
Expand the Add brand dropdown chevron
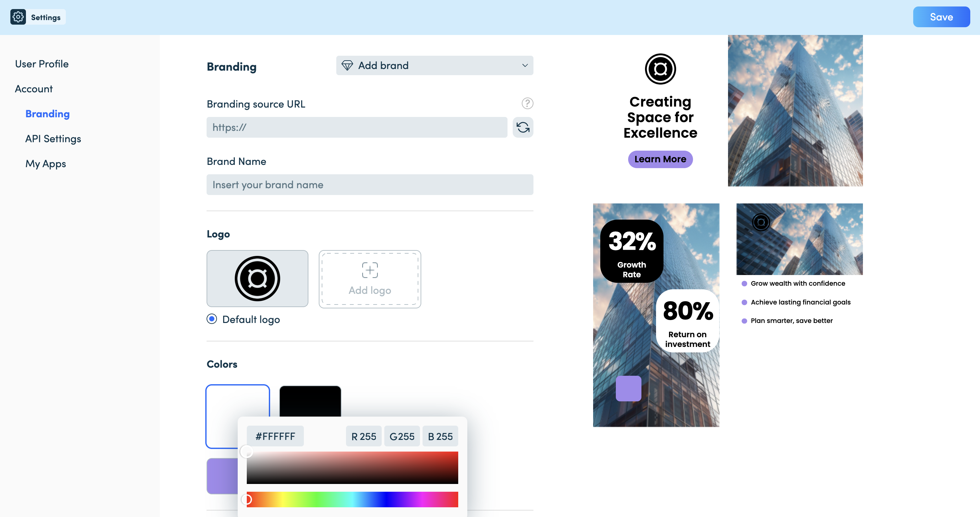coord(525,65)
